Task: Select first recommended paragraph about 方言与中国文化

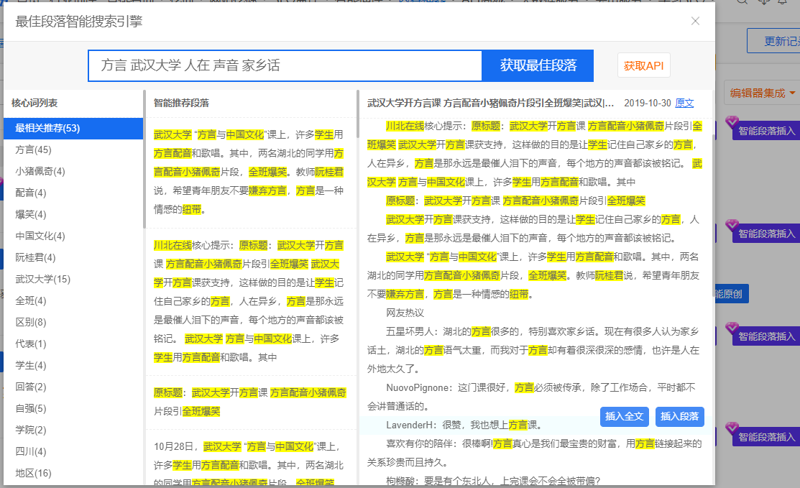Action: (249, 172)
